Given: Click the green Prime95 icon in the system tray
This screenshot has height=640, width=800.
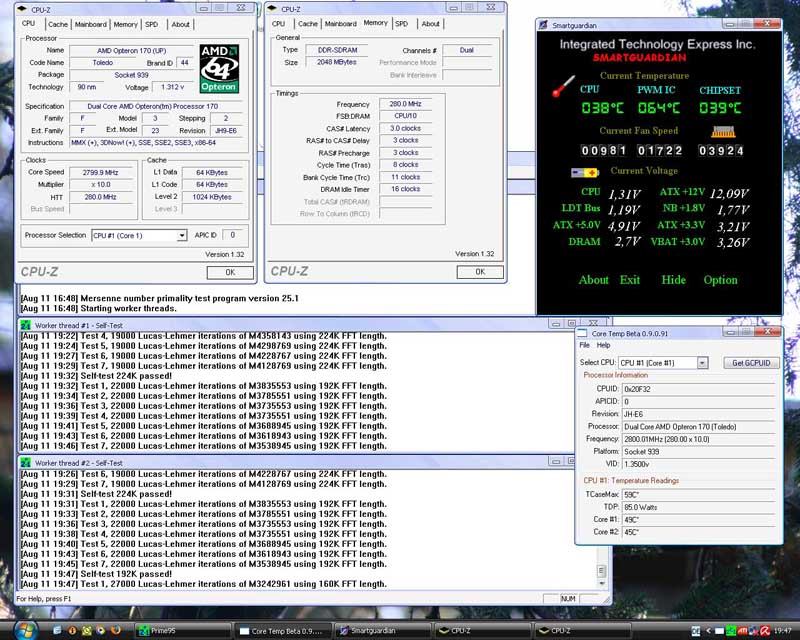Looking at the screenshot, I should (x=731, y=631).
